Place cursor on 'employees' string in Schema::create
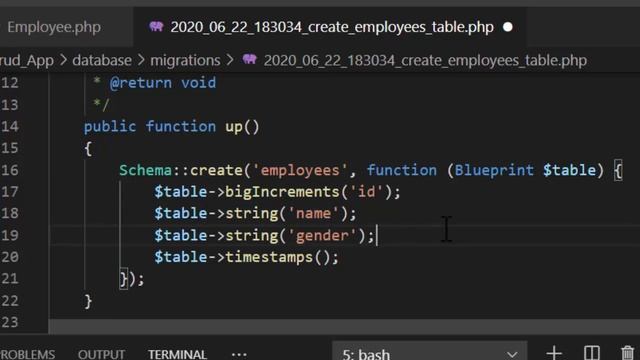This screenshot has height=360, width=640. pyautogui.click(x=300, y=170)
